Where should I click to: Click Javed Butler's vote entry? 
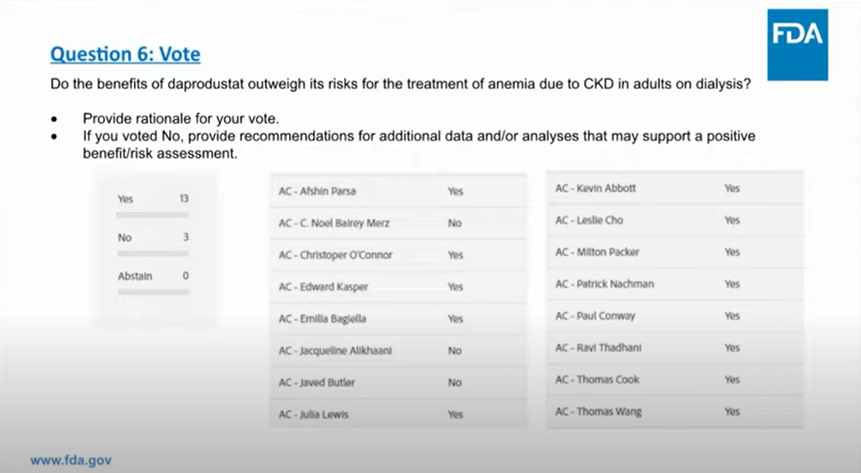pyautogui.click(x=397, y=382)
